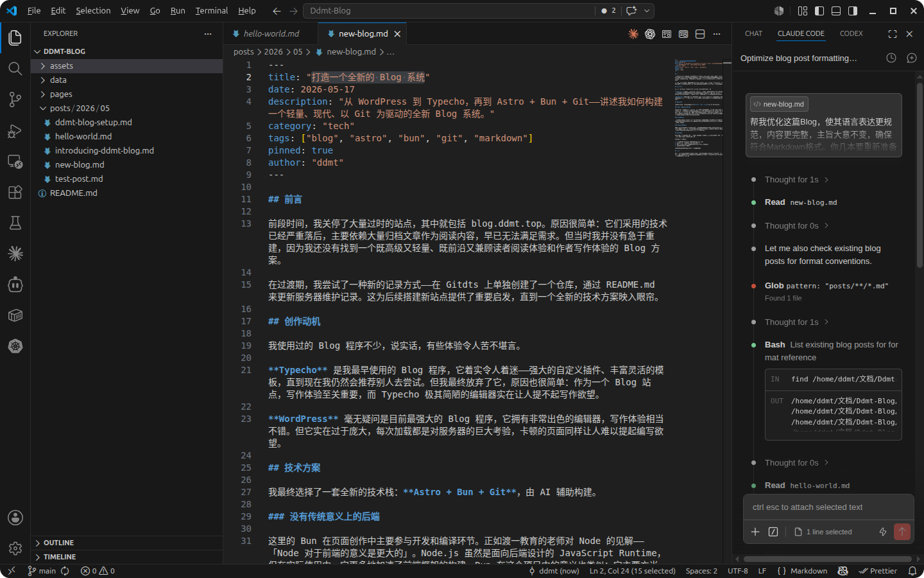Click Prettier in status bar
Viewport: 924px width, 578px height.
(x=878, y=571)
